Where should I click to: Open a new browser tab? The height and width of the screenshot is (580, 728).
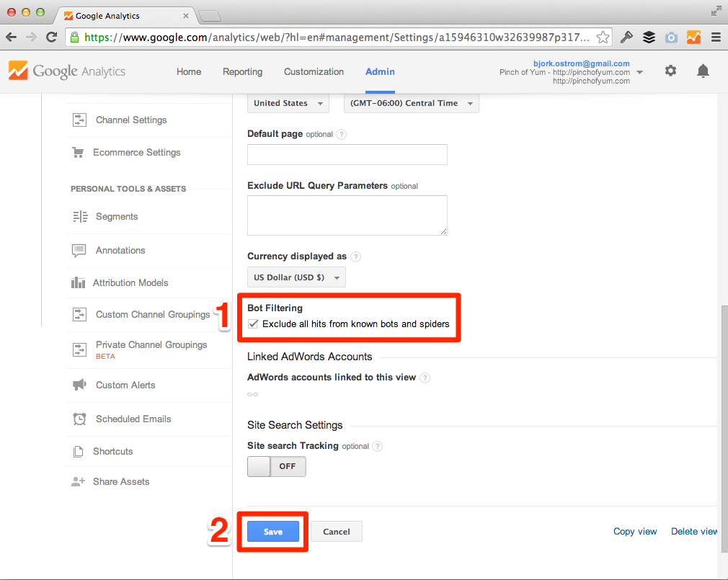click(x=210, y=17)
